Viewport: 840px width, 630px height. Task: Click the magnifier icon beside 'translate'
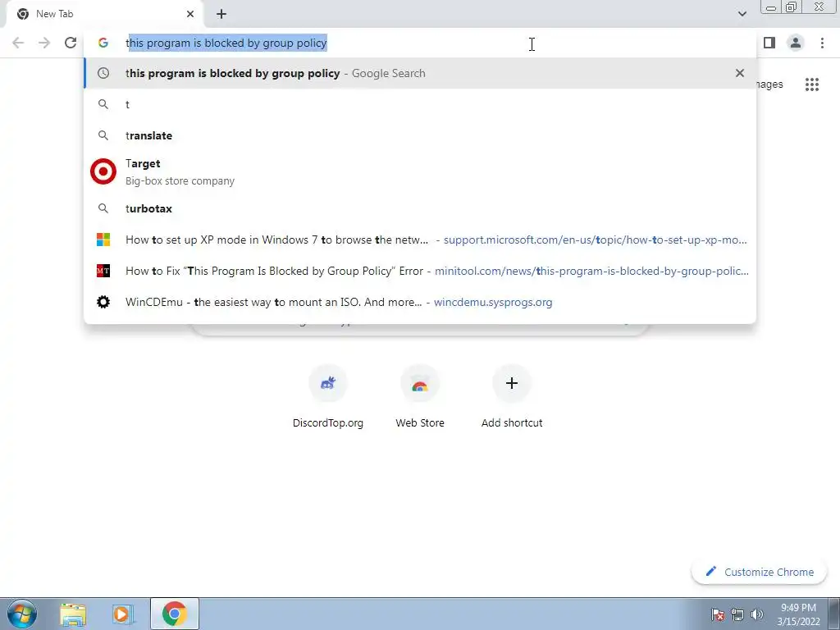pyautogui.click(x=103, y=135)
